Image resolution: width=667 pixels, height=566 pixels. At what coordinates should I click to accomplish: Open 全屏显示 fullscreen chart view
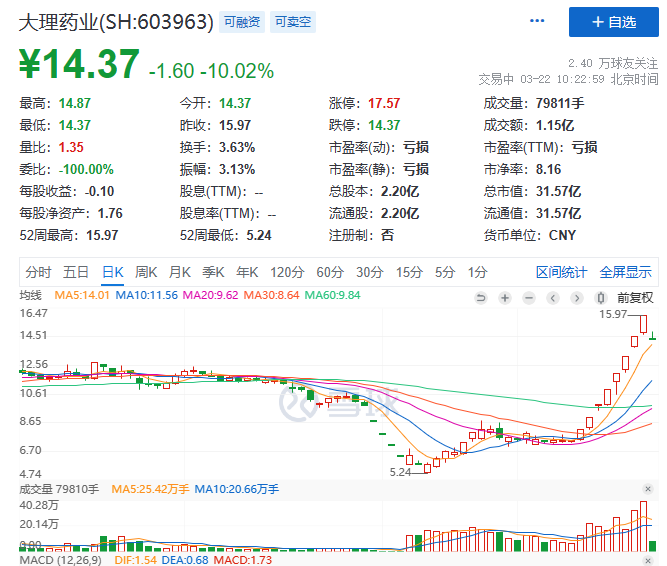click(x=625, y=272)
